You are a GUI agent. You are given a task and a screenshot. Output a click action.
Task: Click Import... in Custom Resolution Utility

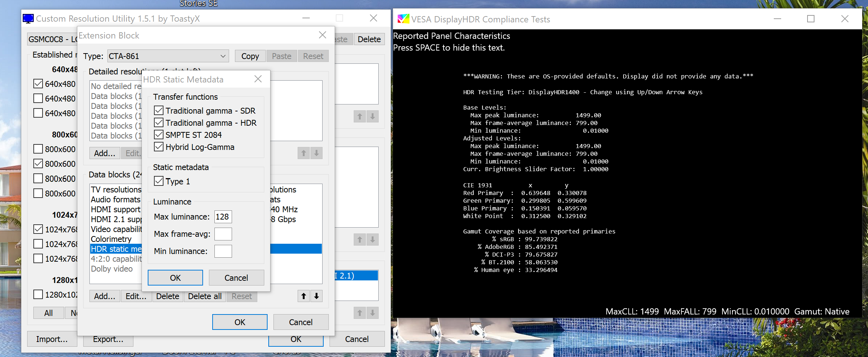(52, 339)
